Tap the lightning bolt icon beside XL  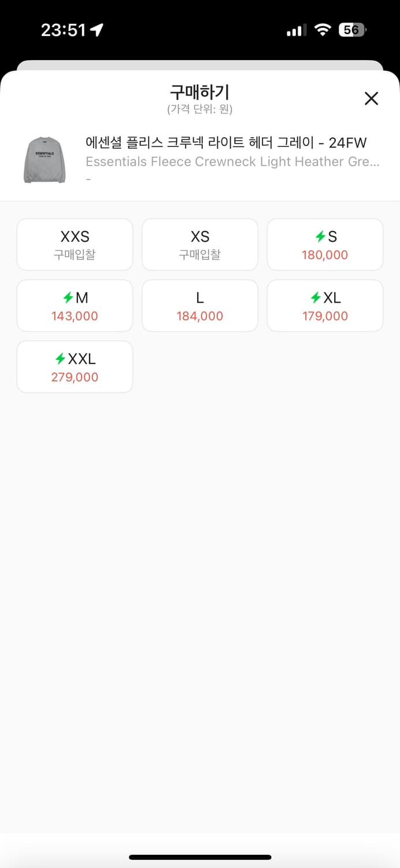point(316,297)
